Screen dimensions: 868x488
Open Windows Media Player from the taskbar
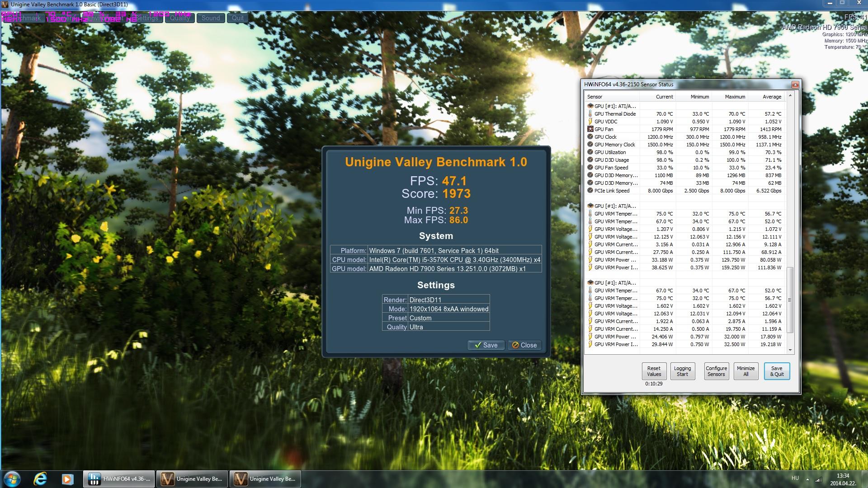(67, 479)
